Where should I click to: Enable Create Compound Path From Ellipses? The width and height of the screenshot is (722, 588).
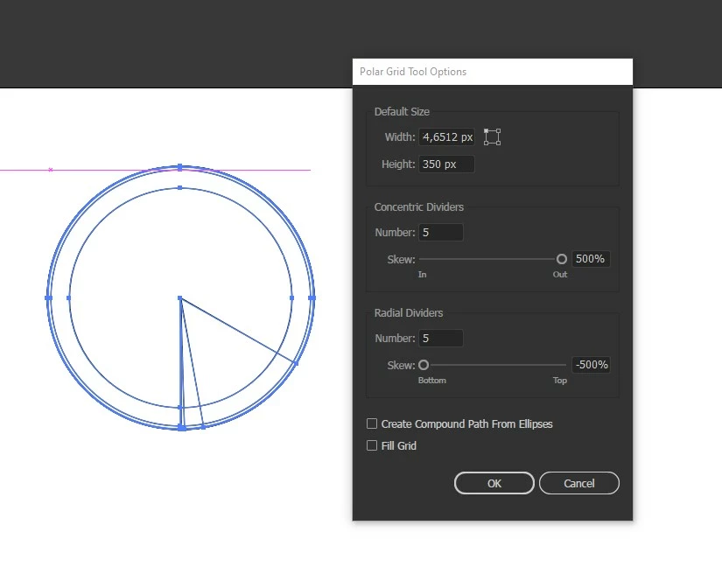point(372,423)
